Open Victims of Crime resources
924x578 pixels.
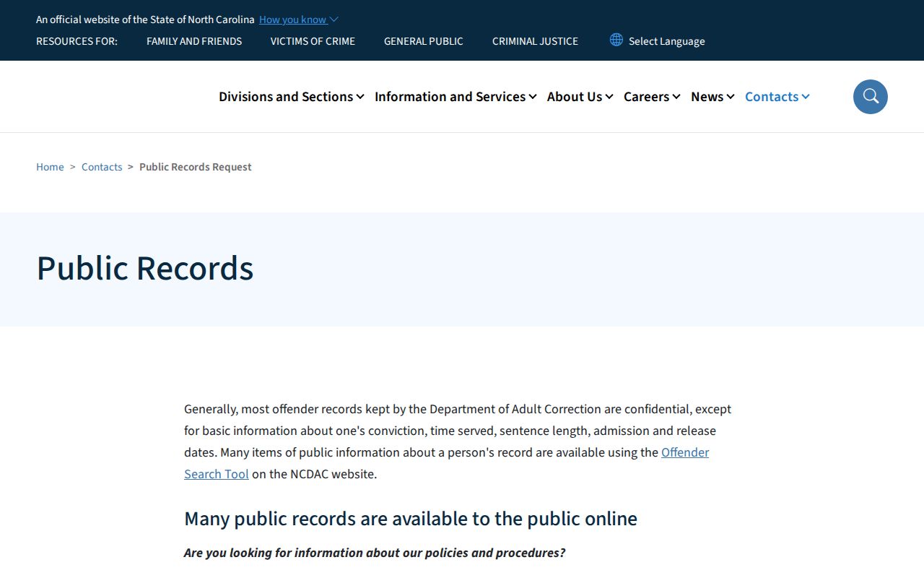[313, 41]
